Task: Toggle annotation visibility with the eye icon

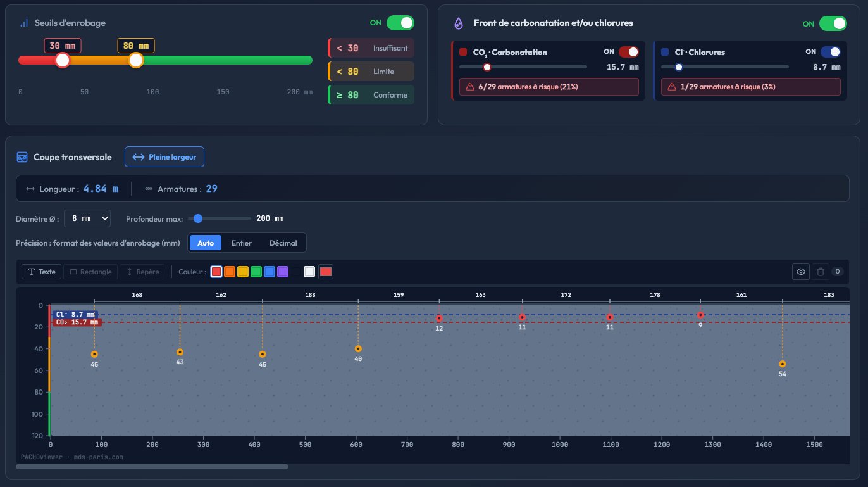Action: [801, 272]
